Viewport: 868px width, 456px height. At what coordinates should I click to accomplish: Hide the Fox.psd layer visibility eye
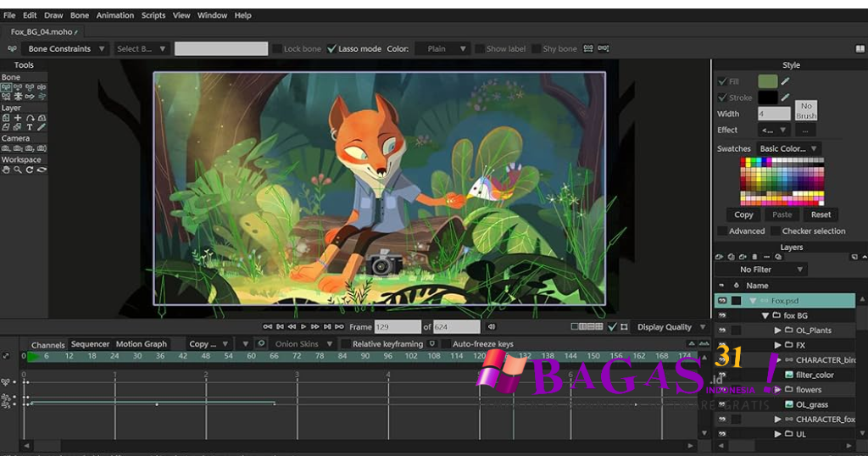[722, 301]
